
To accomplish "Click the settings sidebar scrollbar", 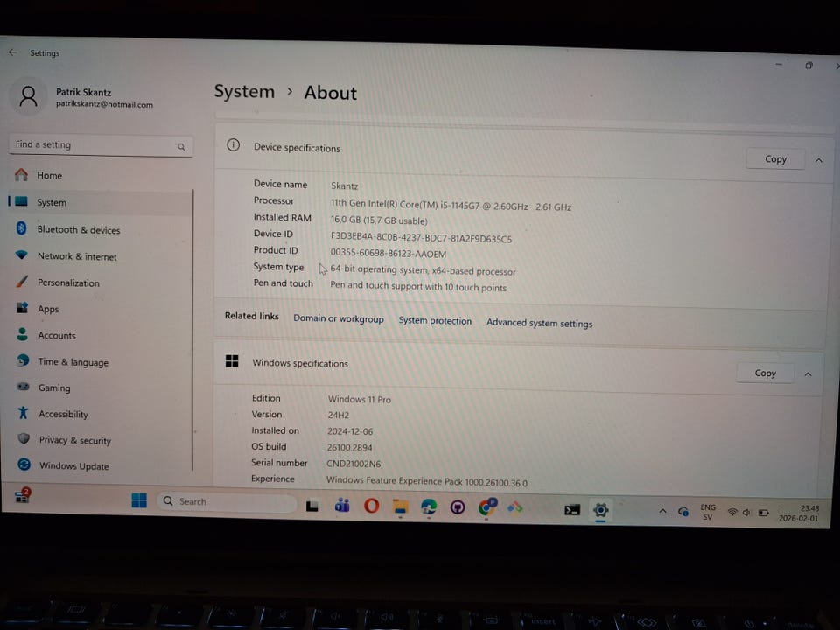I will 192,330.
